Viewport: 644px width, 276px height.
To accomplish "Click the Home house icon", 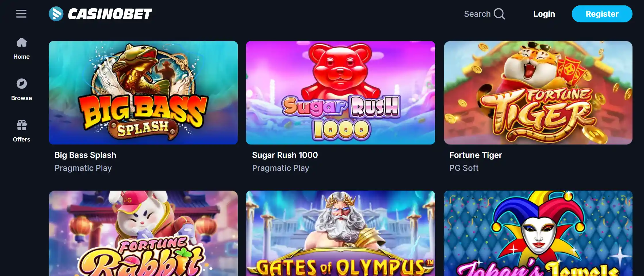I will click(22, 42).
